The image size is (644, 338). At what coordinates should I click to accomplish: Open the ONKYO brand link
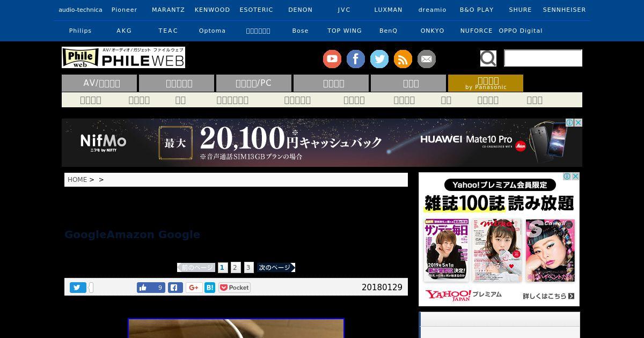(x=433, y=31)
